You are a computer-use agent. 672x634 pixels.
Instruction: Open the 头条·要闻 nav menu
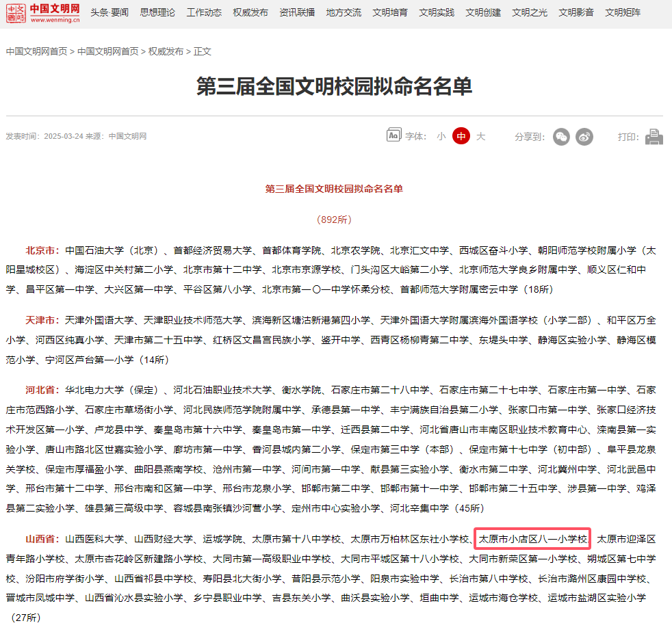[x=109, y=12]
